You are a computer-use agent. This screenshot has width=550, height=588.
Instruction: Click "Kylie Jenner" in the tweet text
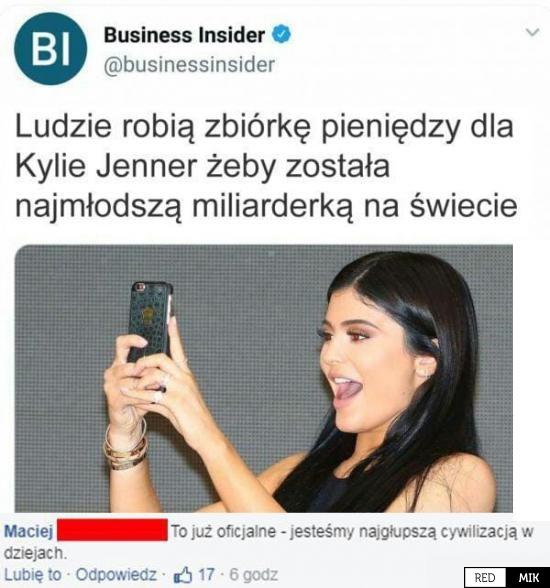tap(106, 166)
